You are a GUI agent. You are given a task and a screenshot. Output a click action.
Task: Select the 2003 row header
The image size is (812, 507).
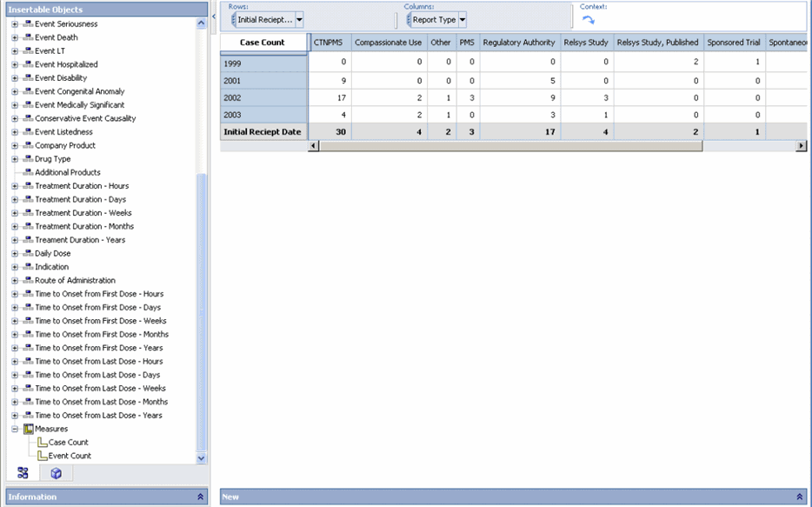pyautogui.click(x=263, y=115)
